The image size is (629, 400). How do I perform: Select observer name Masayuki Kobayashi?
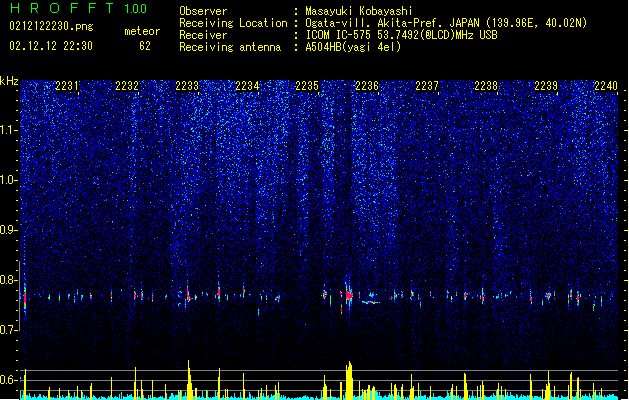[359, 11]
